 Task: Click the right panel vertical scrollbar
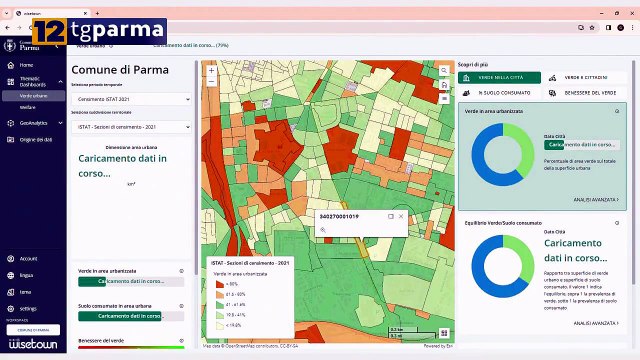pyautogui.click(x=633, y=173)
